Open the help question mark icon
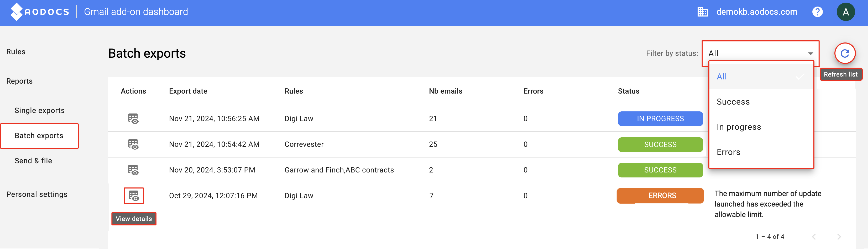The height and width of the screenshot is (249, 868). [x=817, y=12]
